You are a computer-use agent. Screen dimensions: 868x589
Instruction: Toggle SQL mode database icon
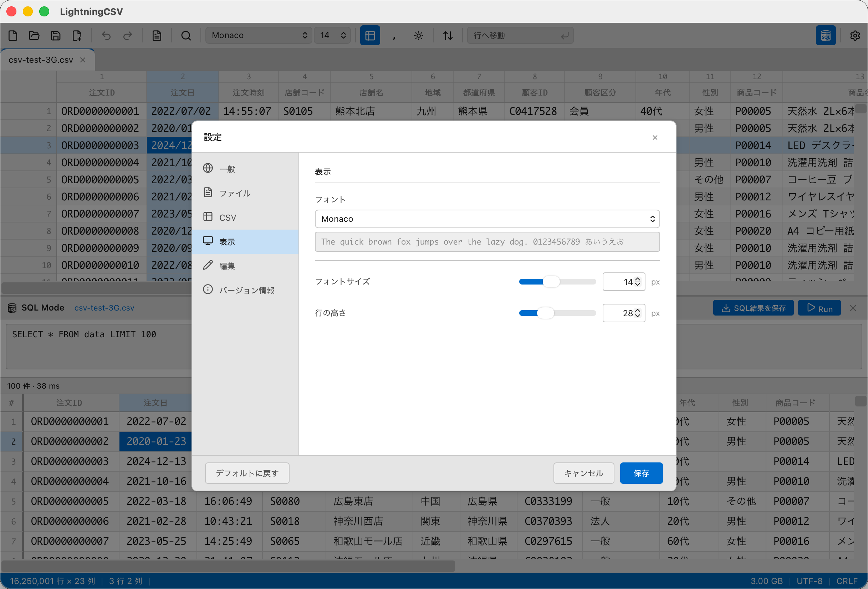point(826,36)
